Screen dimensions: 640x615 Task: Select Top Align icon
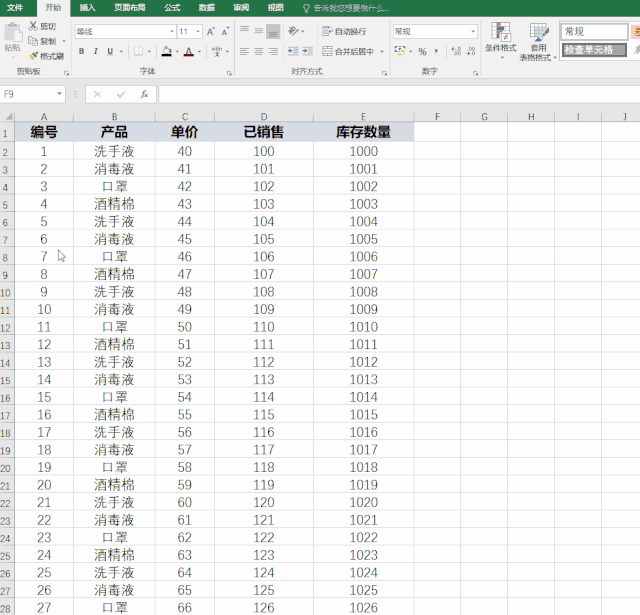point(244,30)
